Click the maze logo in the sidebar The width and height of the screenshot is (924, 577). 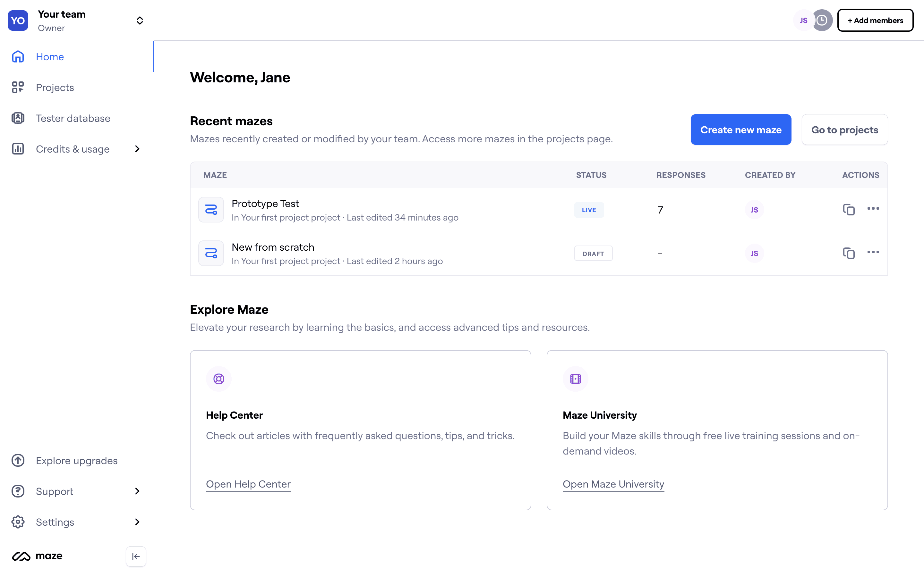click(38, 556)
